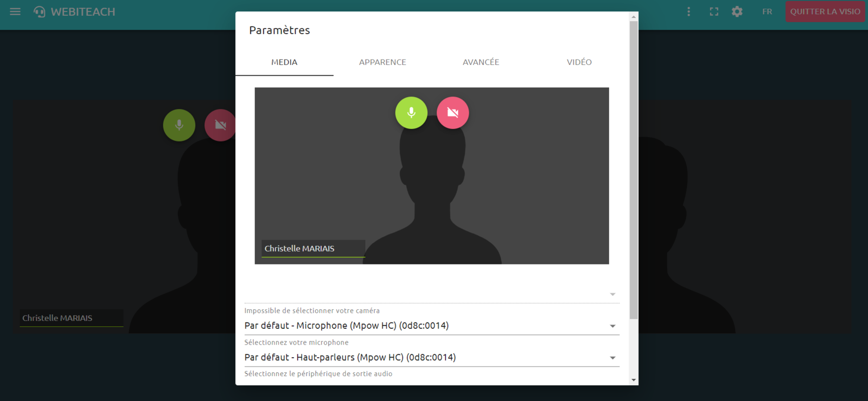Open the microphone dropdown showing Microphone (Mpow HC)
868x401 pixels.
pos(432,326)
